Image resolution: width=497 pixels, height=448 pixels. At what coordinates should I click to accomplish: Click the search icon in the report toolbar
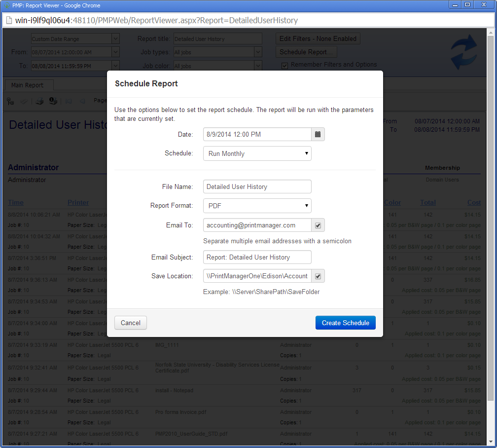[x=24, y=101]
